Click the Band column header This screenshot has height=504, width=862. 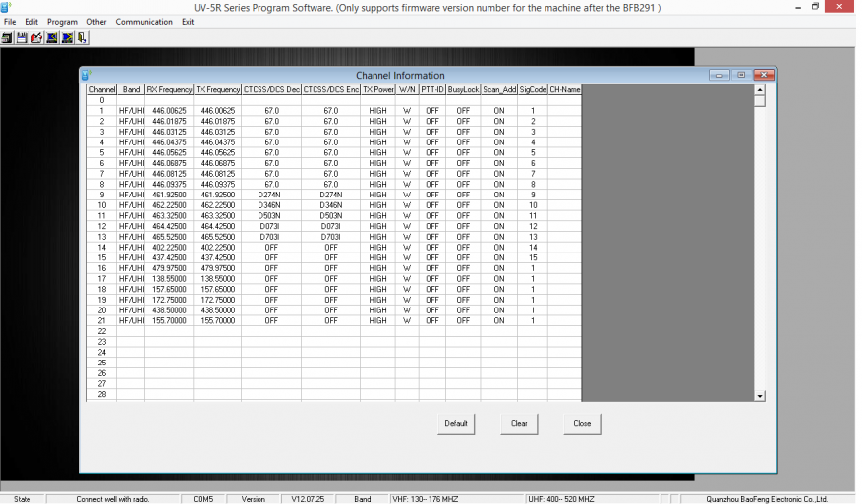coord(131,89)
